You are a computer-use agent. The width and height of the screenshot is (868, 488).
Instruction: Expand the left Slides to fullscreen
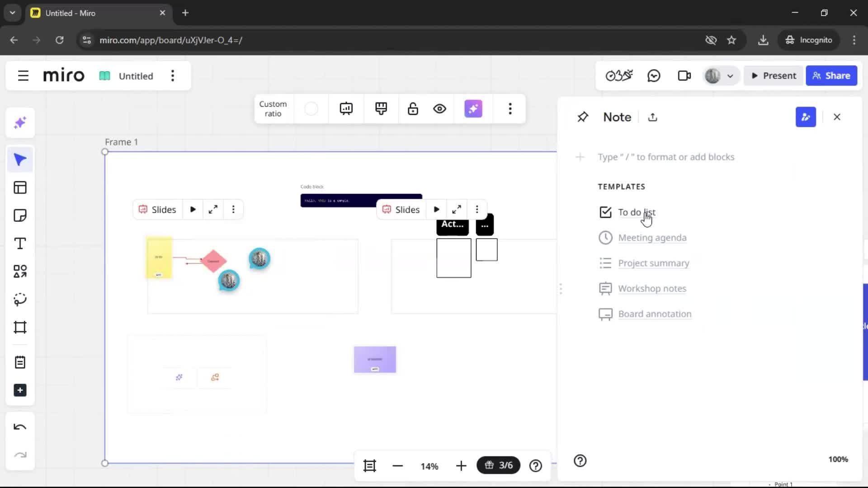click(213, 210)
